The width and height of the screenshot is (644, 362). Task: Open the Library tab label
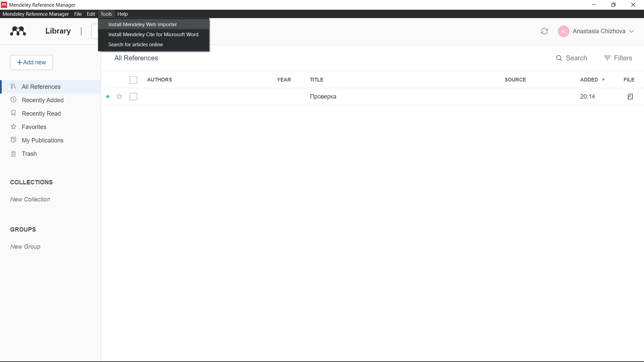(x=58, y=31)
